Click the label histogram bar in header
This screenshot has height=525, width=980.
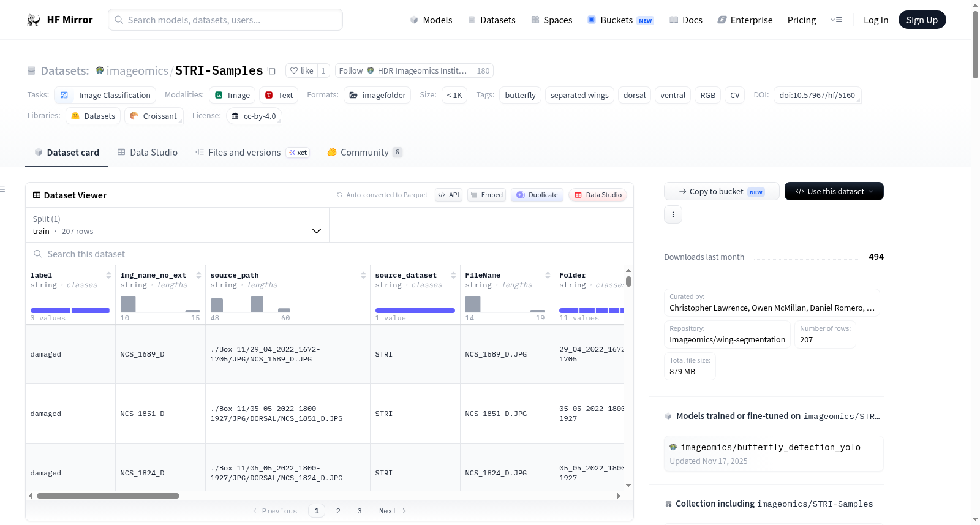click(70, 311)
